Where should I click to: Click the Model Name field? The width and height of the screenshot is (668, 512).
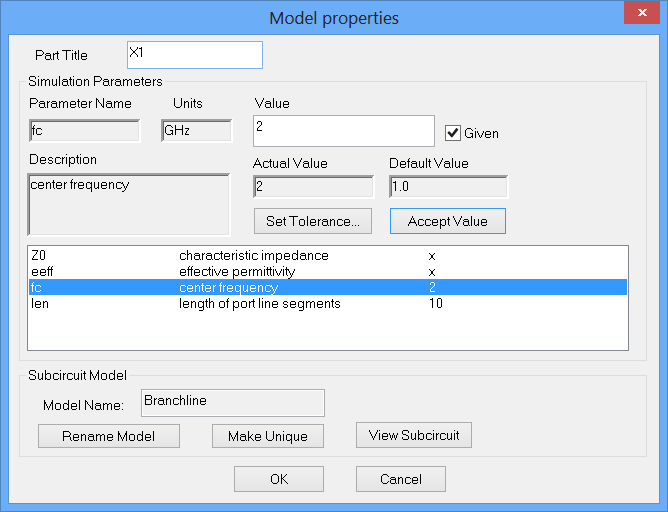pyautogui.click(x=232, y=402)
